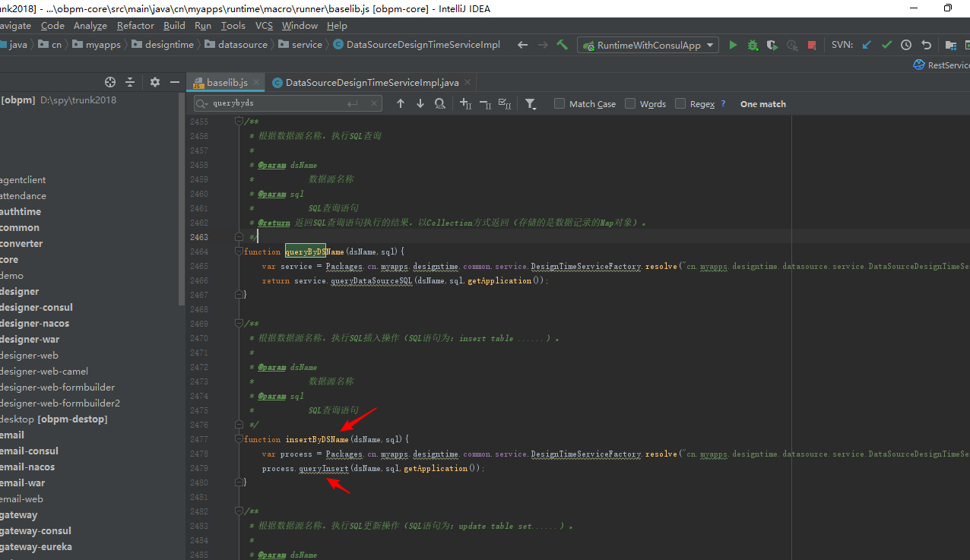
Task: Unselect occurrence icon in search bar
Action: pos(485,103)
